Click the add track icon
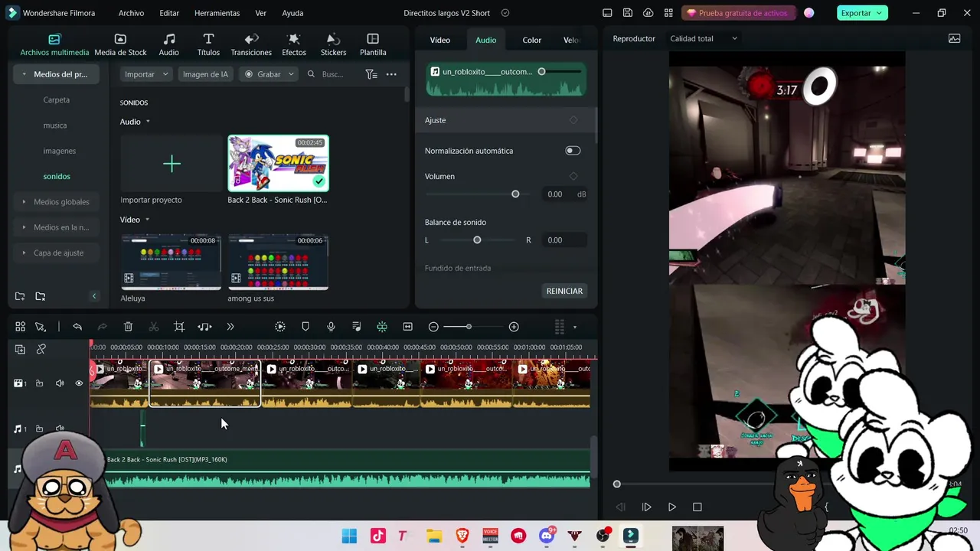The width and height of the screenshot is (980, 551). click(x=21, y=349)
